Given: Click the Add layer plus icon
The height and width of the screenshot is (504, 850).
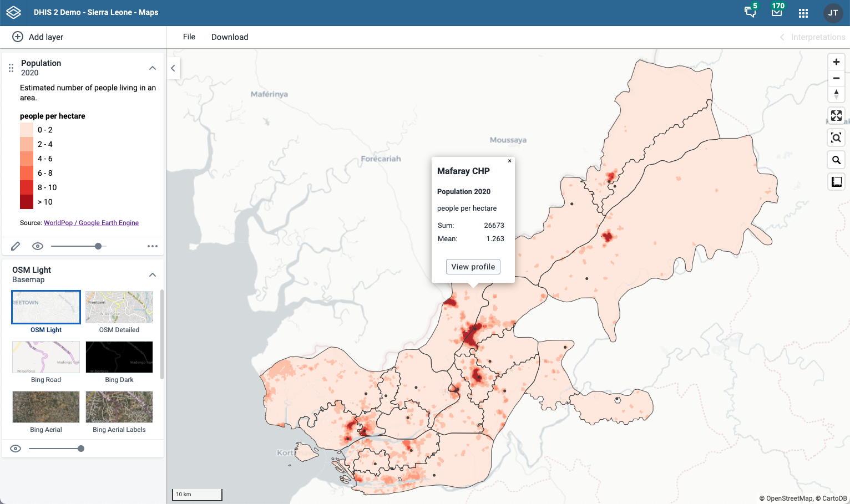Looking at the screenshot, I should pyautogui.click(x=18, y=37).
